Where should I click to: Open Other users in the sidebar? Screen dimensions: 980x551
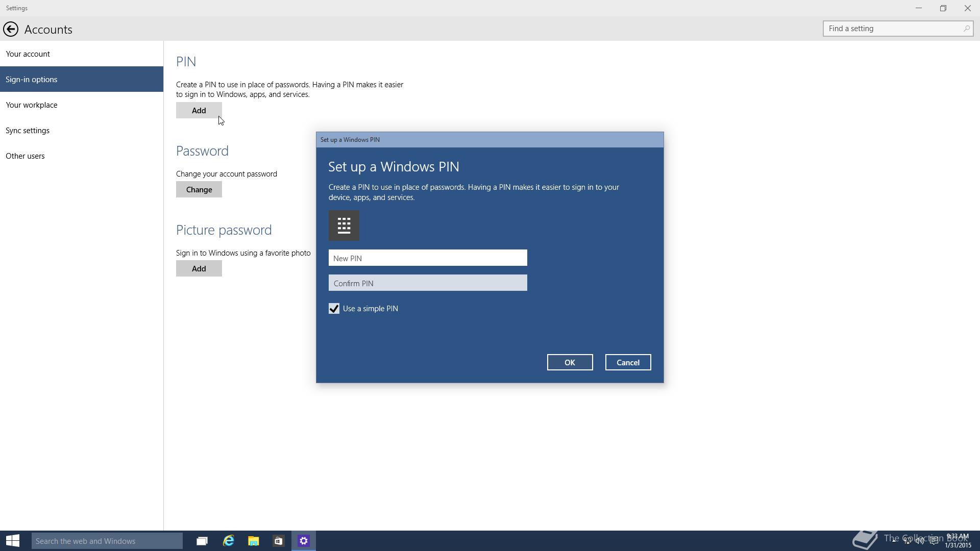click(x=82, y=156)
